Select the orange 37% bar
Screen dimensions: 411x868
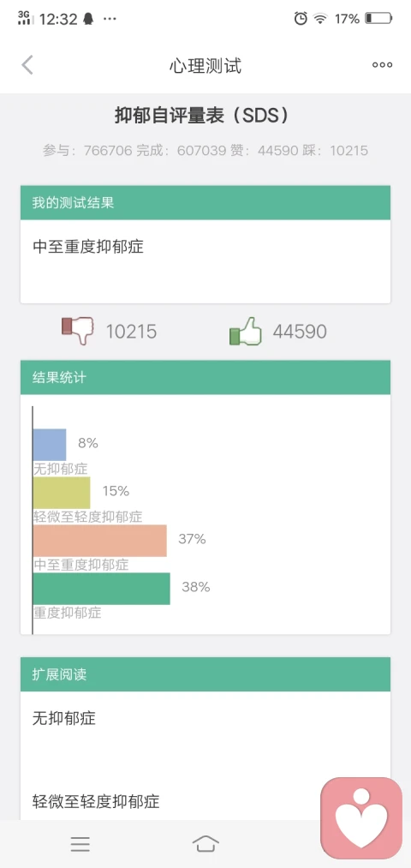pos(99,541)
